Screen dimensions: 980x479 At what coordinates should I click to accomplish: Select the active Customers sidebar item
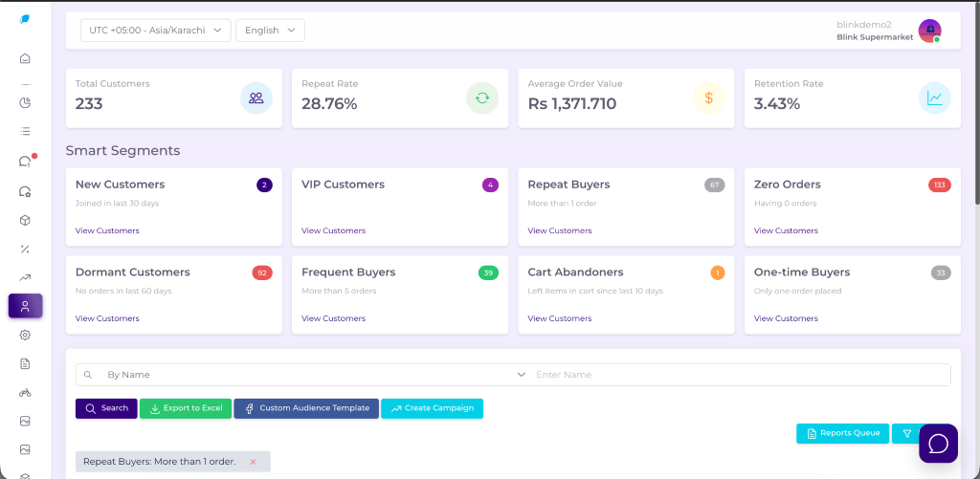point(25,306)
